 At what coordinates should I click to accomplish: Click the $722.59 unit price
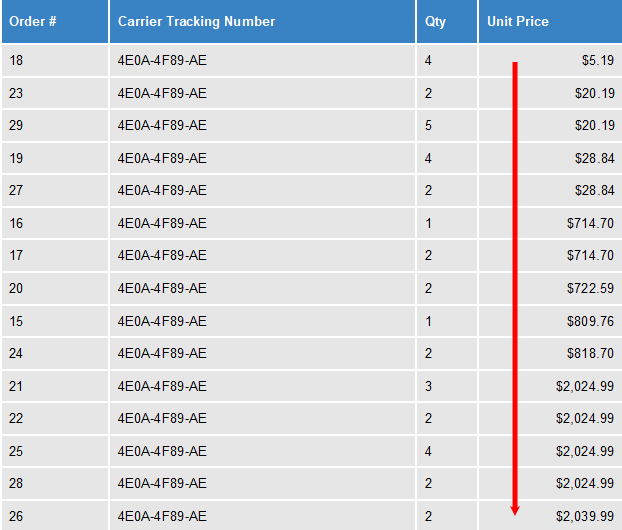coord(591,288)
